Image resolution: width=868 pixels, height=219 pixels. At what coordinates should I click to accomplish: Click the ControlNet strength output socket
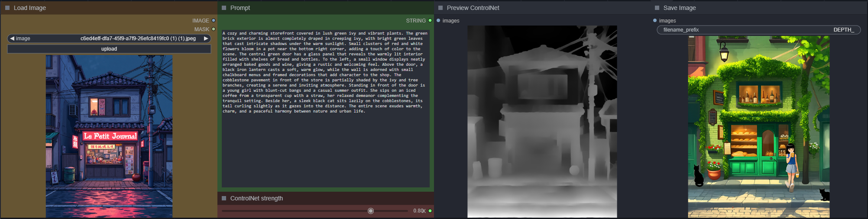(430, 211)
